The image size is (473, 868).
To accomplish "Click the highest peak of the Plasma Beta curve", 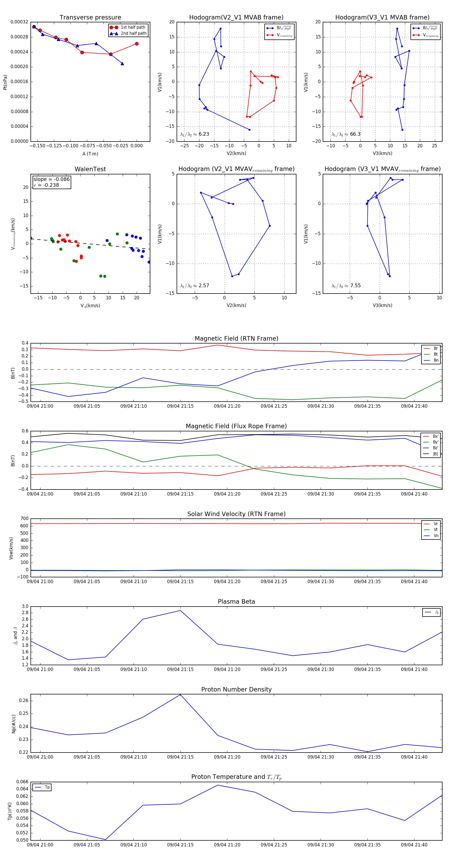I will click(x=181, y=610).
